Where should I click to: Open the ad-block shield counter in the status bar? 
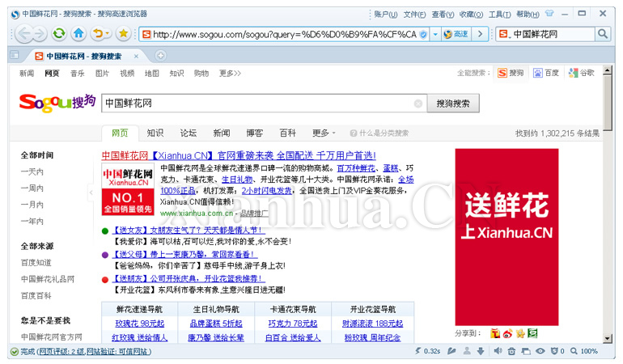tap(557, 351)
